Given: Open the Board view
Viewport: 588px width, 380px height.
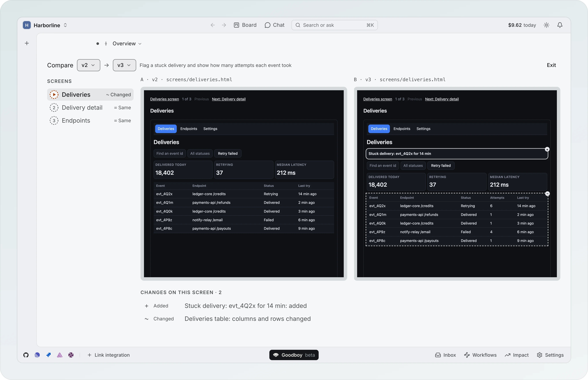Looking at the screenshot, I should click(x=245, y=25).
